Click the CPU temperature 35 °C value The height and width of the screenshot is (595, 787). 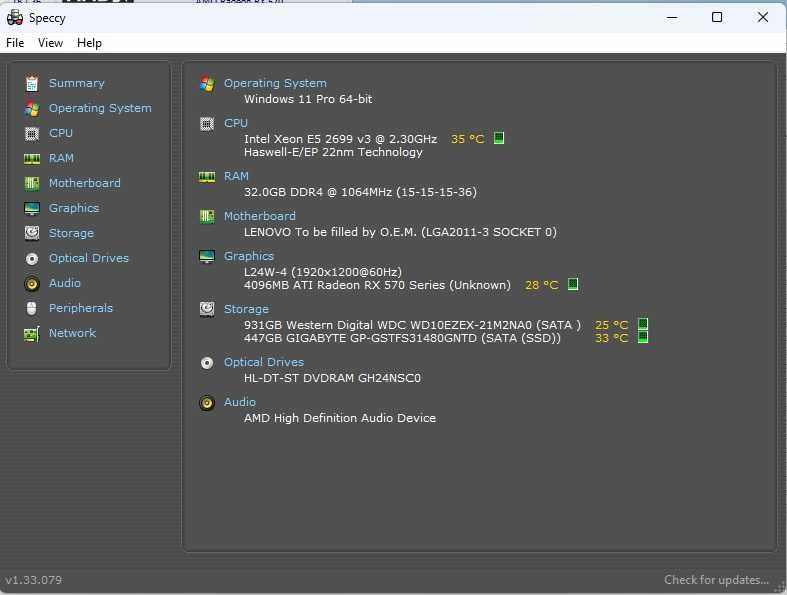coord(468,139)
